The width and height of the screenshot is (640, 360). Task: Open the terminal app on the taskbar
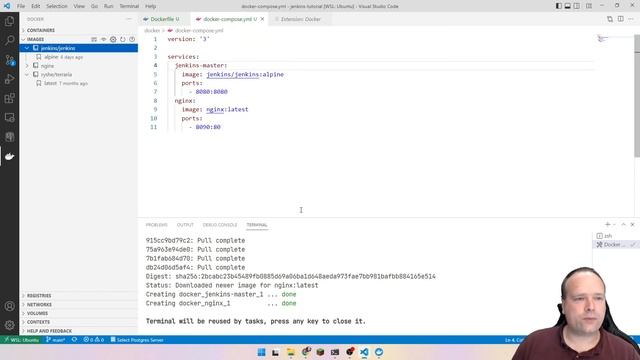pyautogui.click(x=335, y=352)
